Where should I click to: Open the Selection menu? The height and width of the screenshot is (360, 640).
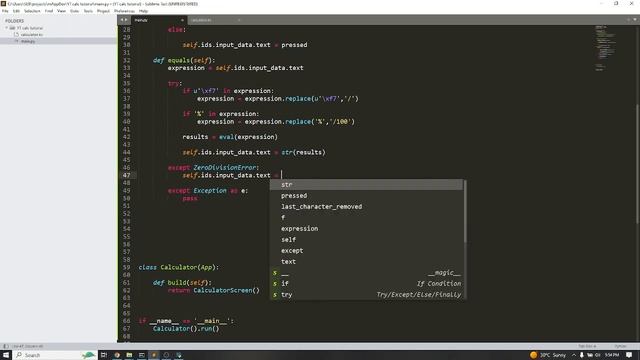tap(32, 11)
